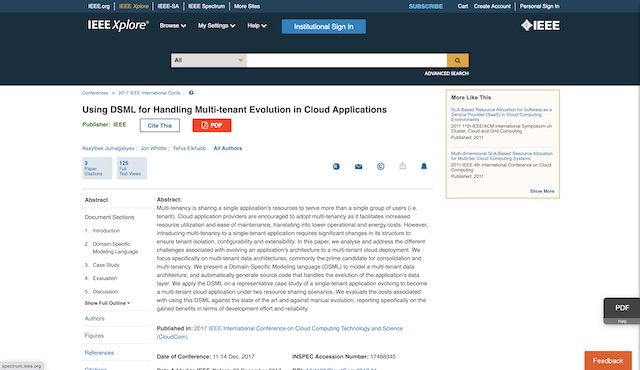Jump to Discussion section

(105, 292)
